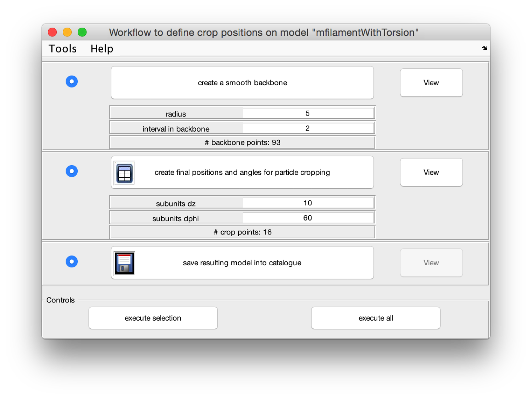This screenshot has height=399, width=532.
Task: Toggle radio button for particle cropping step
Action: pyautogui.click(x=72, y=171)
